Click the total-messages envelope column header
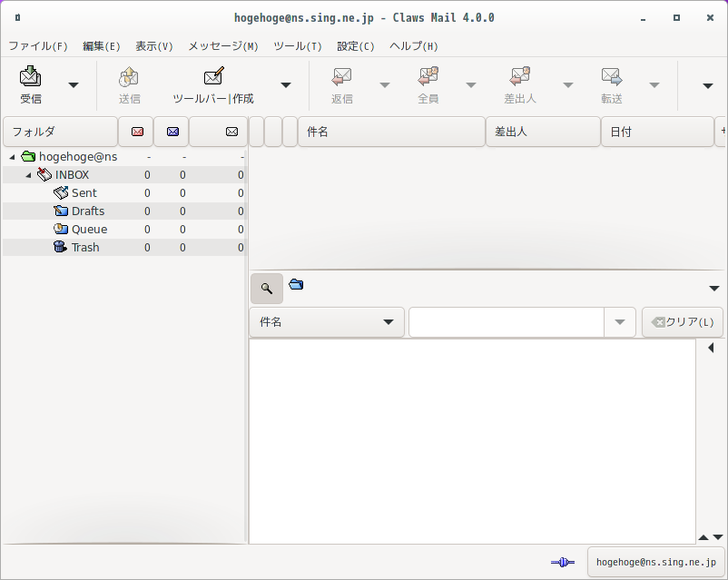 coord(219,132)
